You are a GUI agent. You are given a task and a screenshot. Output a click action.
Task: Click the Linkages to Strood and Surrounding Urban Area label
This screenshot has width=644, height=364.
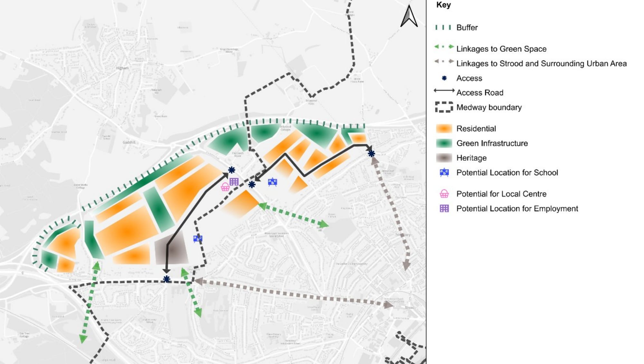pyautogui.click(x=541, y=63)
